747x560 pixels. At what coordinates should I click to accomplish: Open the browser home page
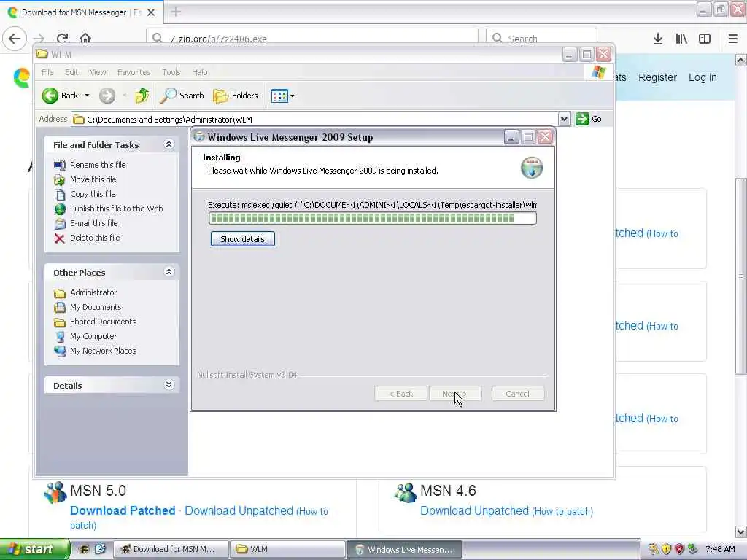point(85,38)
